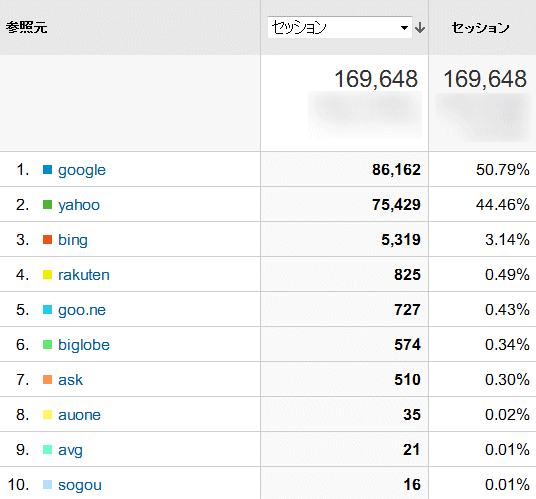Click the 16 sessions value for sogou
Image resolution: width=536 pixels, height=499 pixels.
412,485
